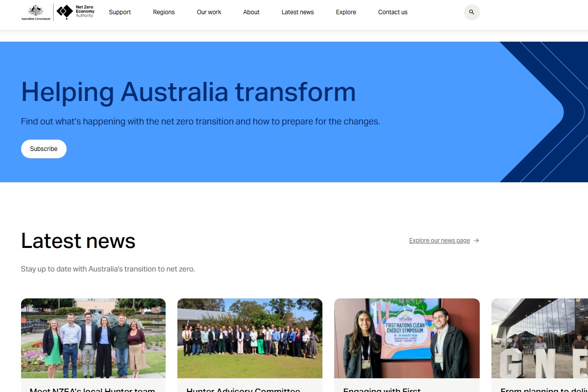This screenshot has height=392, width=588.
Task: Open the Our work menu
Action: coord(209,12)
